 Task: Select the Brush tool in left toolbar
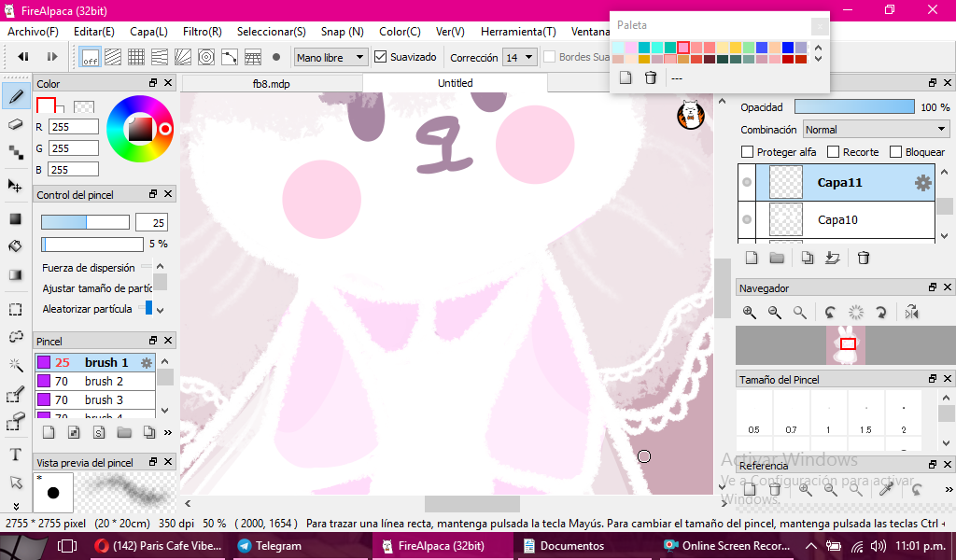click(16, 96)
